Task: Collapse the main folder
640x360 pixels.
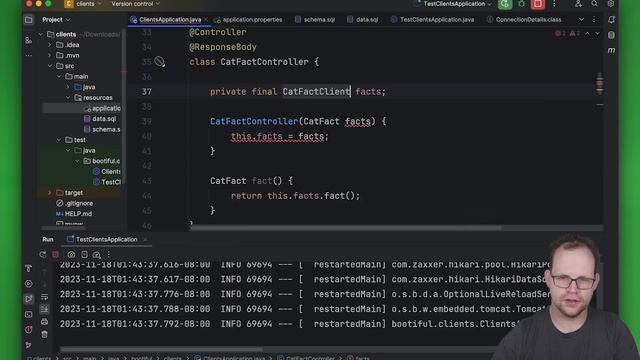Action: coord(59,77)
